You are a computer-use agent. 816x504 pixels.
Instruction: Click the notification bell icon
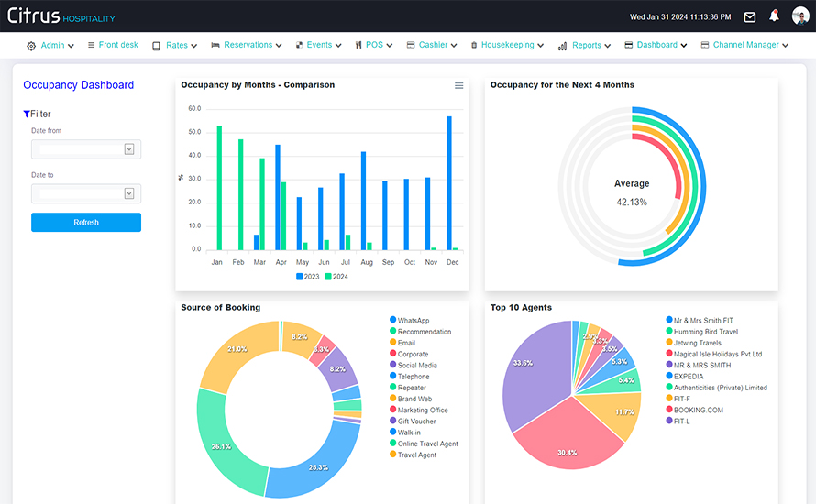tap(775, 16)
